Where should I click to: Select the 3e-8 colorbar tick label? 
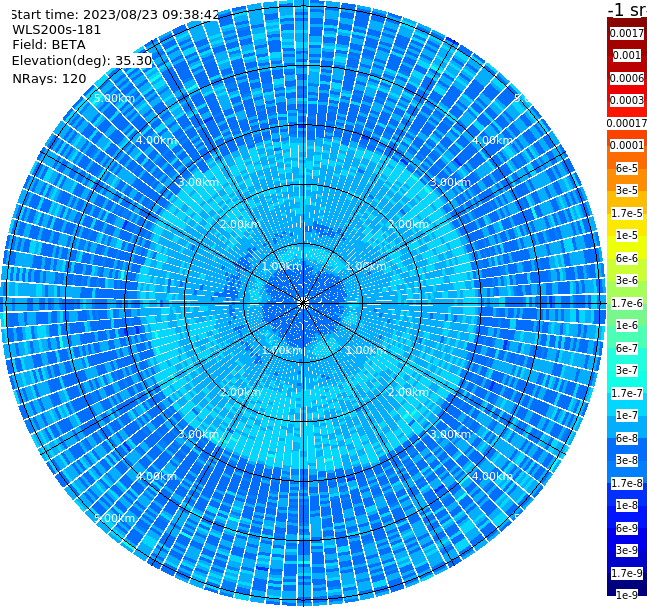[627, 460]
